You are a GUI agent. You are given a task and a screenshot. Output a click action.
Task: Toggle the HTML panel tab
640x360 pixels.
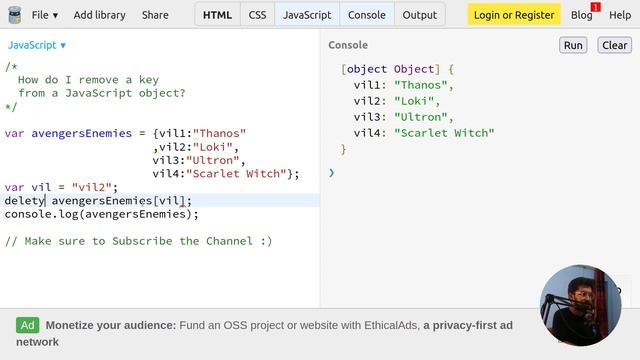(217, 15)
